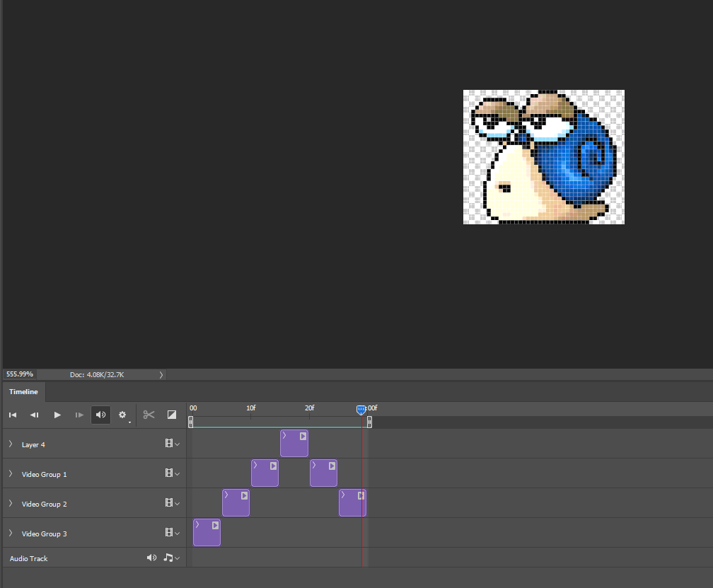Click the play badge on the Layer 4 clip
This screenshot has width=713, height=588.
[x=303, y=437]
